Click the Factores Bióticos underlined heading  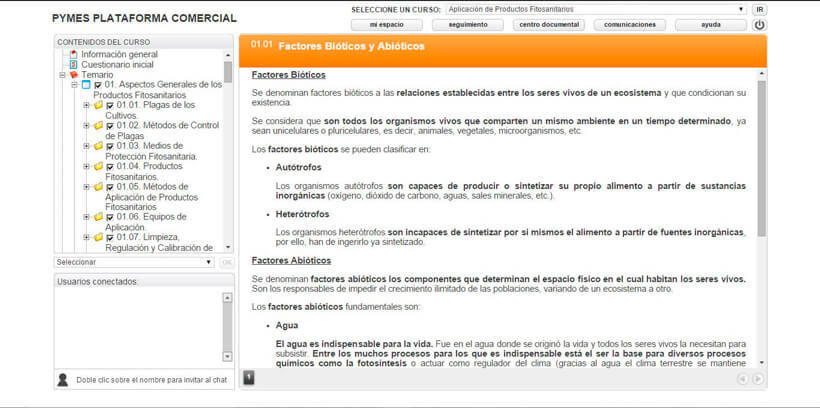click(289, 75)
